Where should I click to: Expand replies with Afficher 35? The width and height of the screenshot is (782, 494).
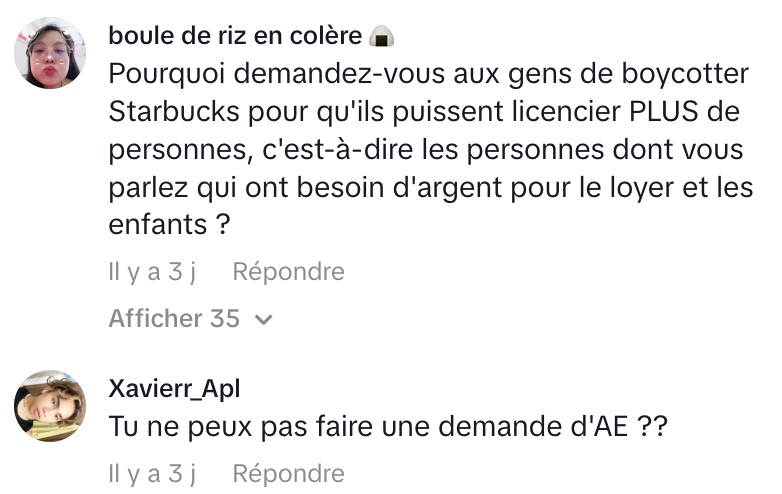(x=191, y=319)
